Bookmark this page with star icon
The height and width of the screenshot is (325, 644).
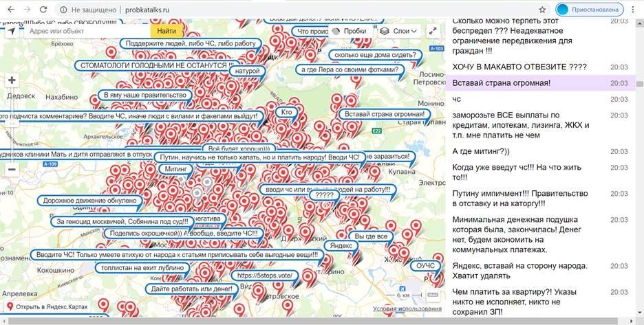click(x=542, y=10)
